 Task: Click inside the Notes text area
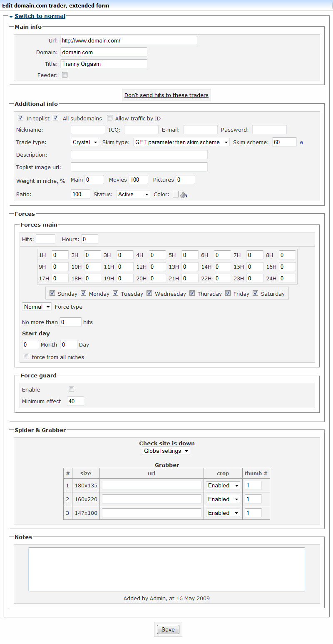pyautogui.click(x=166, y=569)
